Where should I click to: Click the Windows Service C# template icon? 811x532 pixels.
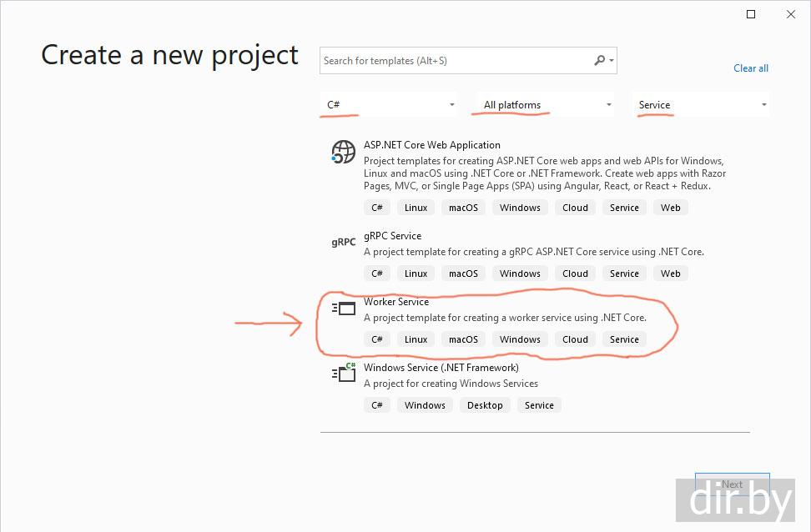pos(344,372)
